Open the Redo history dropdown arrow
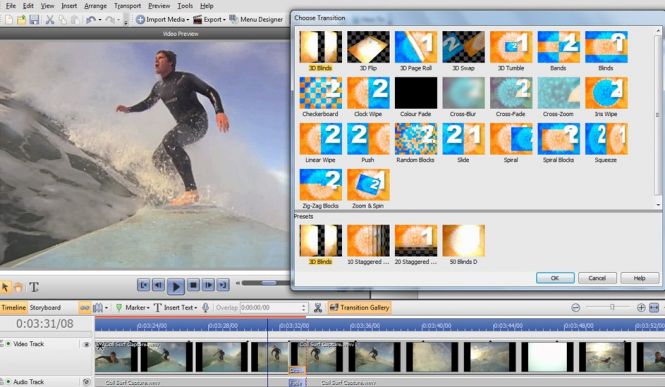 [118, 20]
